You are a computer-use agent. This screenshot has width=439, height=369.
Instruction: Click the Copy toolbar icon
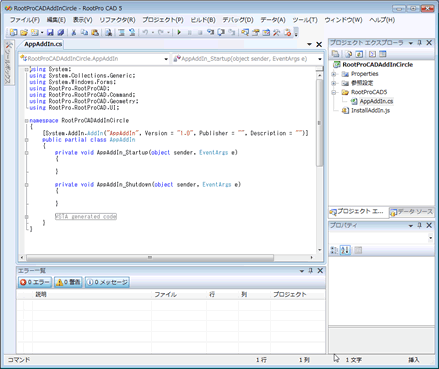click(84, 32)
